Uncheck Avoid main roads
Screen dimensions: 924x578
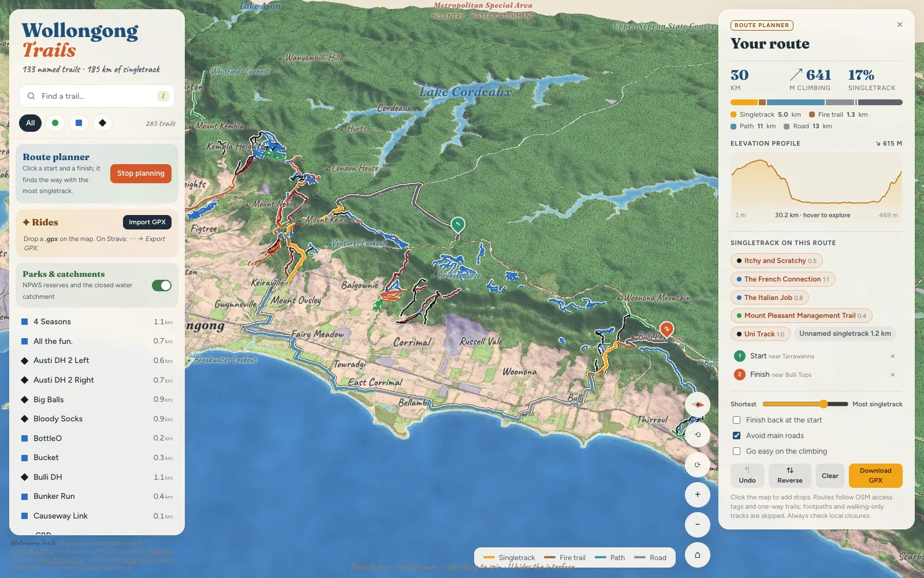click(736, 436)
